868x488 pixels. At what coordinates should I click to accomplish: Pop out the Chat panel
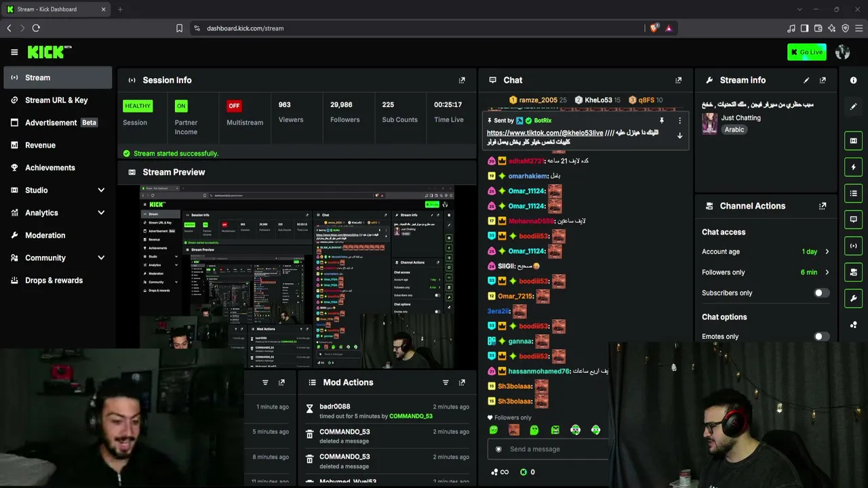pyautogui.click(x=678, y=80)
